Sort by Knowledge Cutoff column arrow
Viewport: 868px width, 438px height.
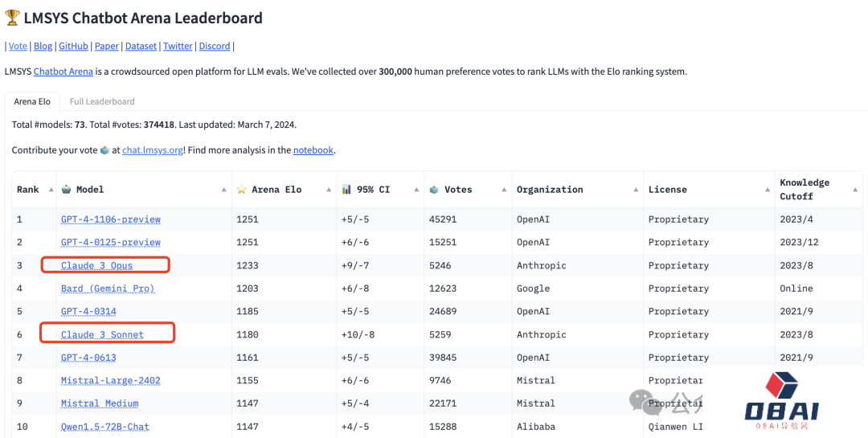[855, 190]
